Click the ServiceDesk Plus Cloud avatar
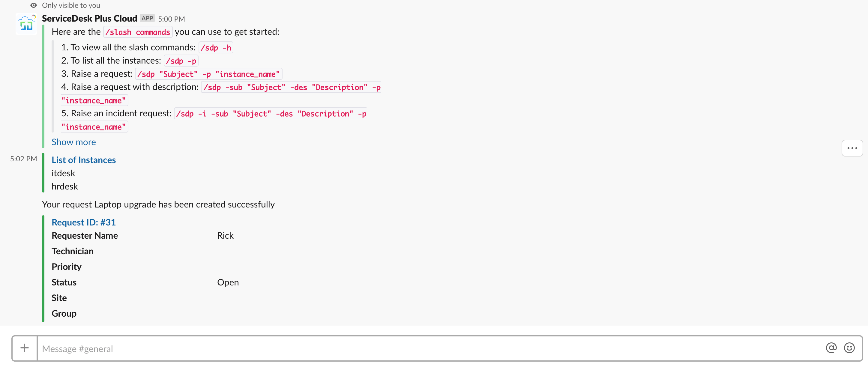The image size is (868, 370). pyautogui.click(x=26, y=24)
